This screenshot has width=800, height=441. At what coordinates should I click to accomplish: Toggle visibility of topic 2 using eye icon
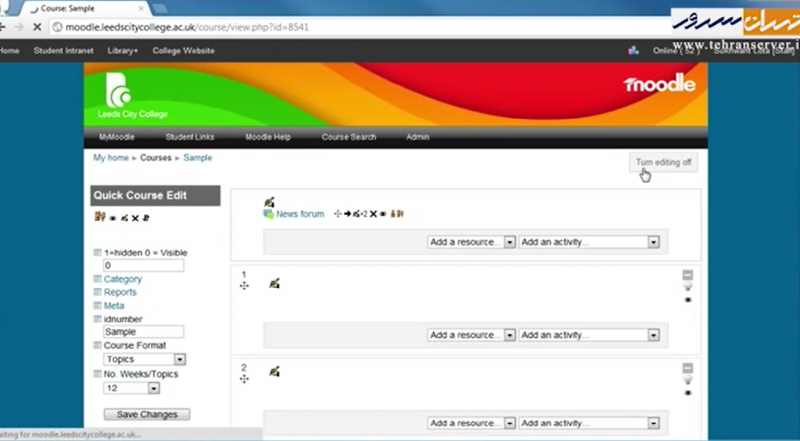tap(687, 393)
